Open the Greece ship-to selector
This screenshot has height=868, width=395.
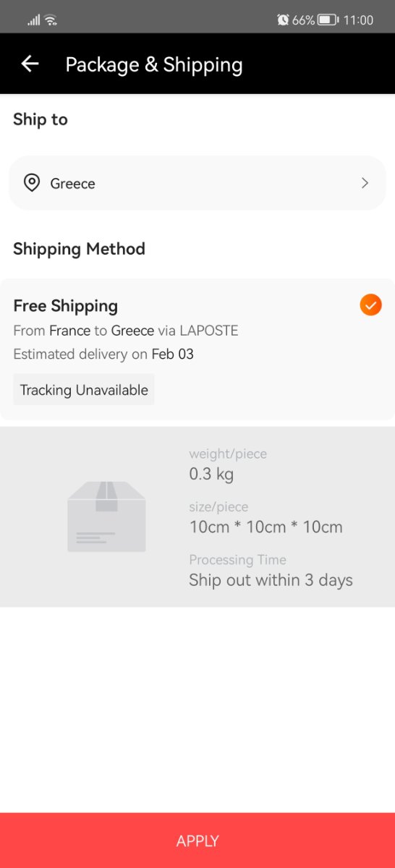[197, 183]
